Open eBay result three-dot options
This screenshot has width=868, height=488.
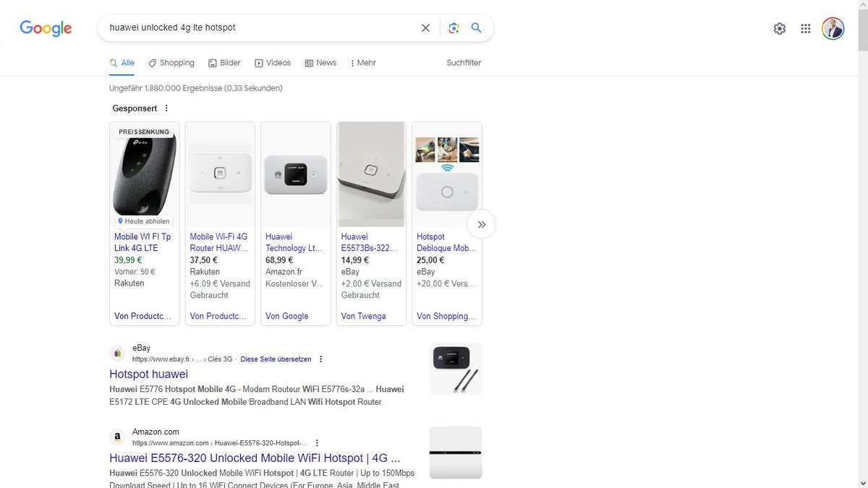click(x=321, y=359)
